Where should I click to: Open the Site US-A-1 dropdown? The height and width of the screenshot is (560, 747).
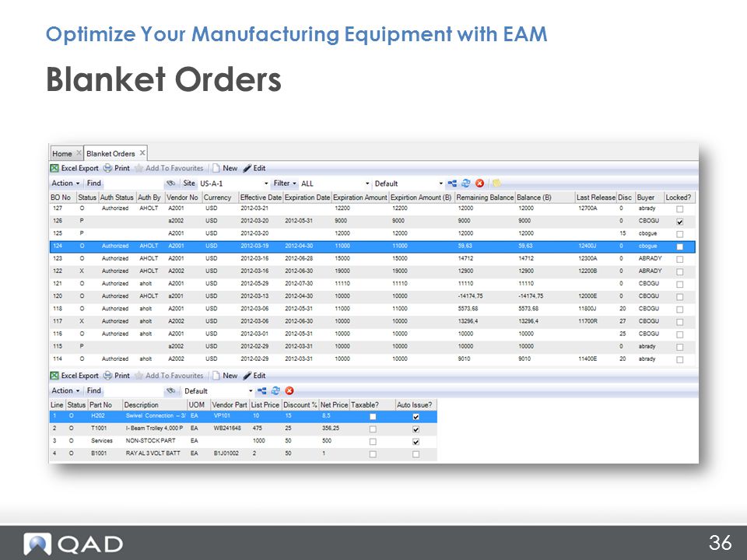(266, 184)
